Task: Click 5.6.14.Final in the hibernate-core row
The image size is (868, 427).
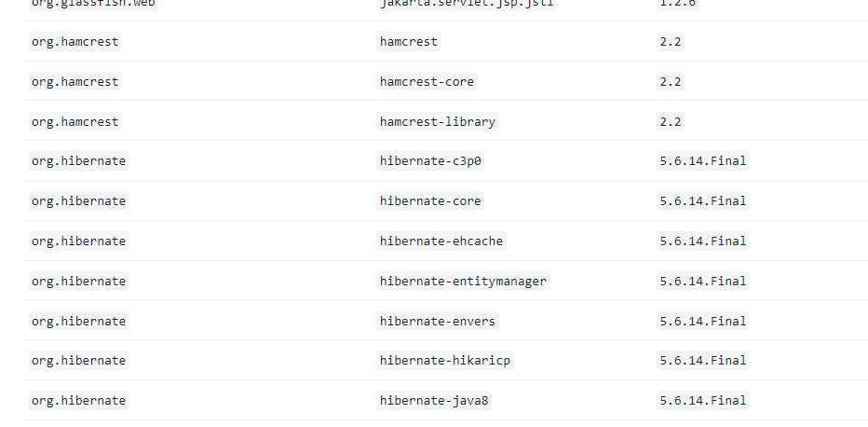Action: click(703, 201)
